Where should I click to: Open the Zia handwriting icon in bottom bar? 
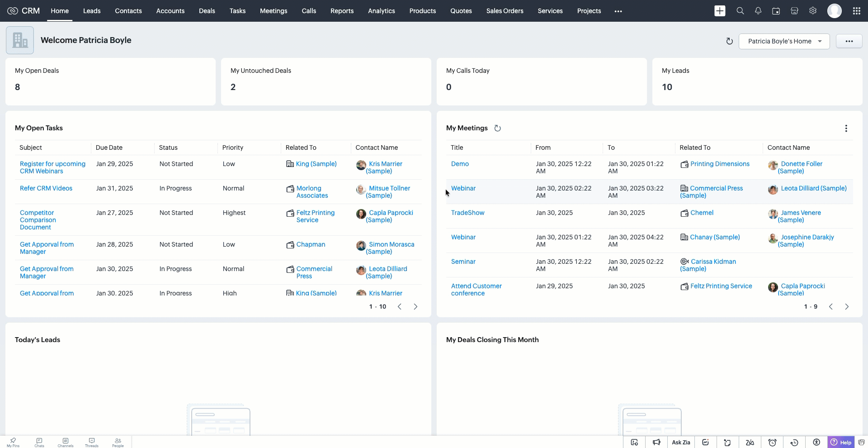click(x=750, y=442)
